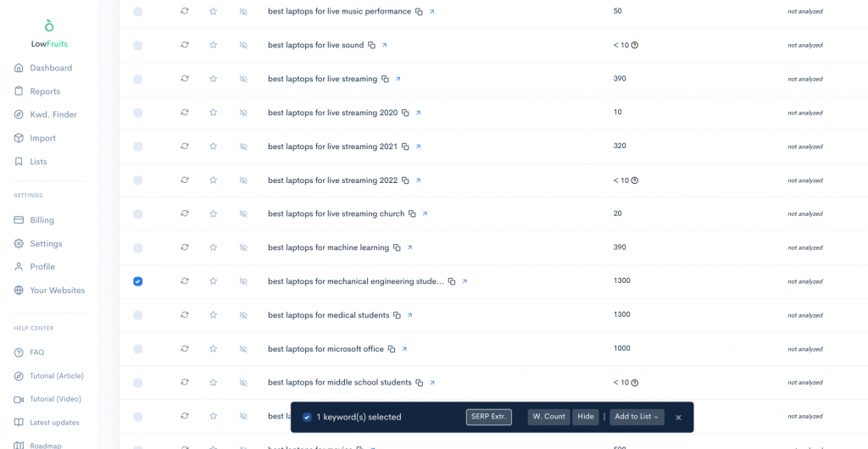
Task: Copy 'best laptops for medical students' keyword text
Action: coord(397,315)
